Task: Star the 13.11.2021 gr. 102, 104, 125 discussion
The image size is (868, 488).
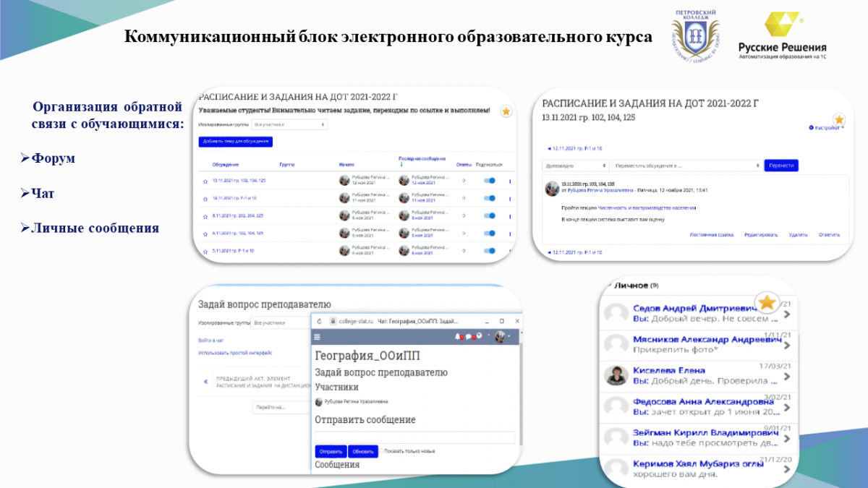Action: [x=205, y=181]
